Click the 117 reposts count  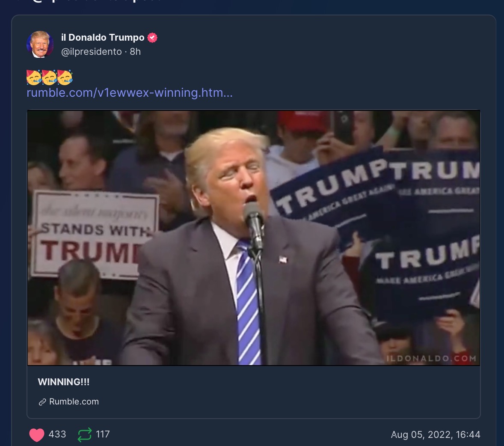tap(103, 434)
